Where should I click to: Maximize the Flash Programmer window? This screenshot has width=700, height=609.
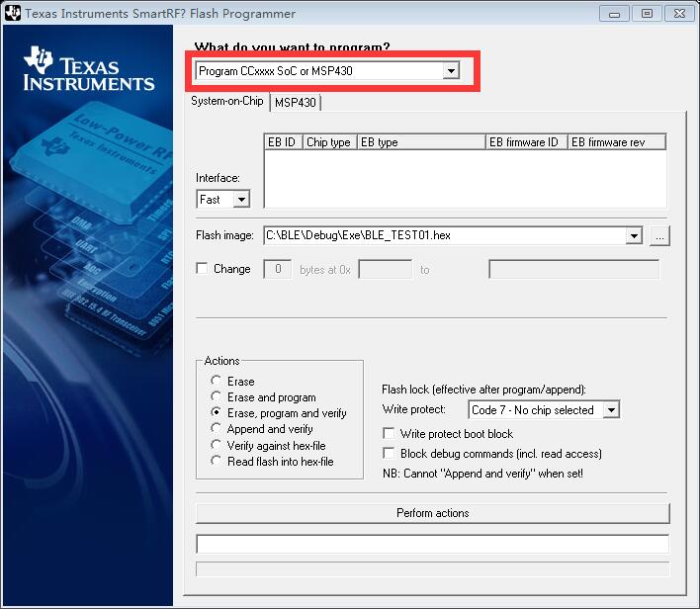tap(647, 14)
